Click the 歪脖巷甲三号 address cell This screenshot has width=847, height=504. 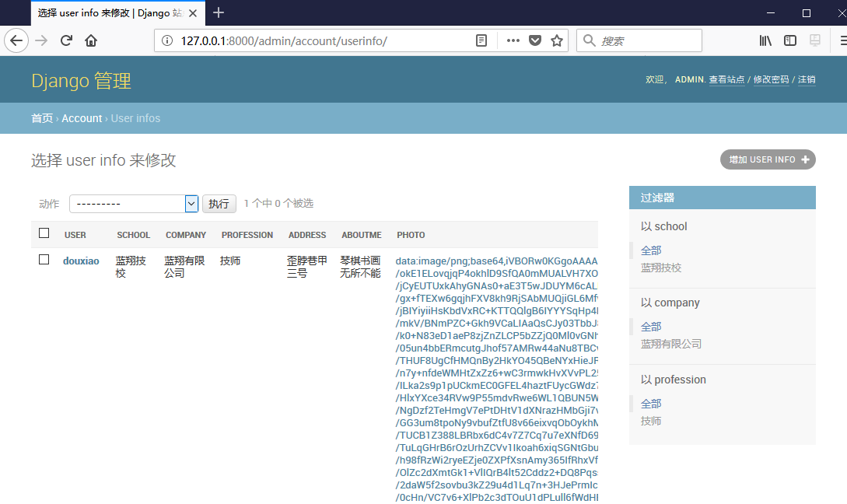[x=306, y=267]
